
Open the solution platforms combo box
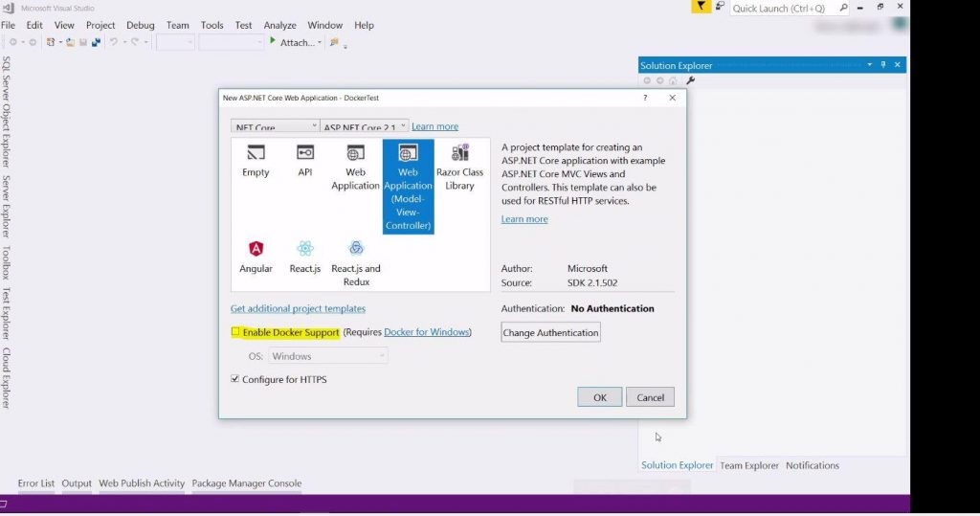coord(232,42)
